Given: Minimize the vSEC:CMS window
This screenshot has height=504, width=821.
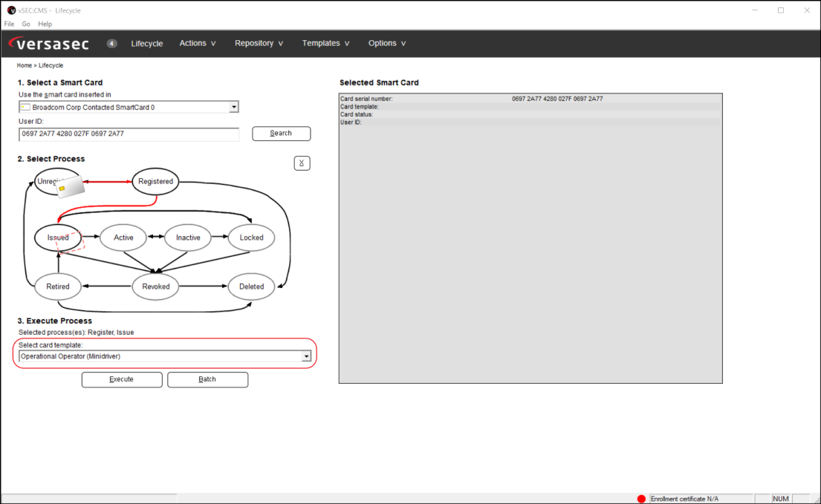Looking at the screenshot, I should 755,10.
